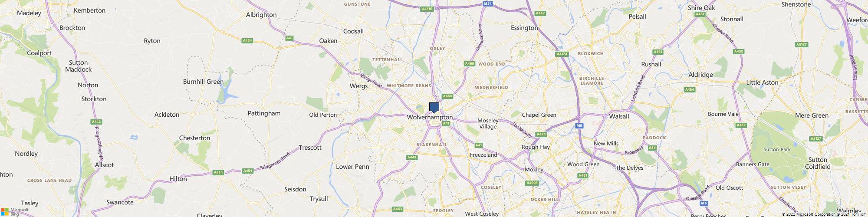Click the A4510 road shield

[427, 9]
